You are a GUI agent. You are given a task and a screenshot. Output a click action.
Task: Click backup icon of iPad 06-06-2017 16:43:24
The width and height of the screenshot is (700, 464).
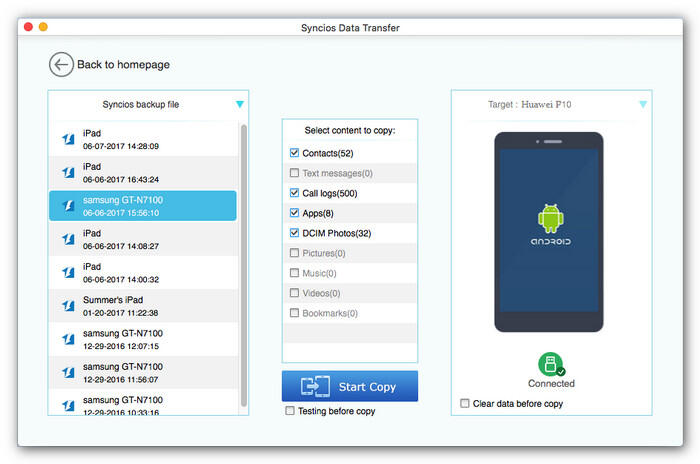tap(68, 172)
